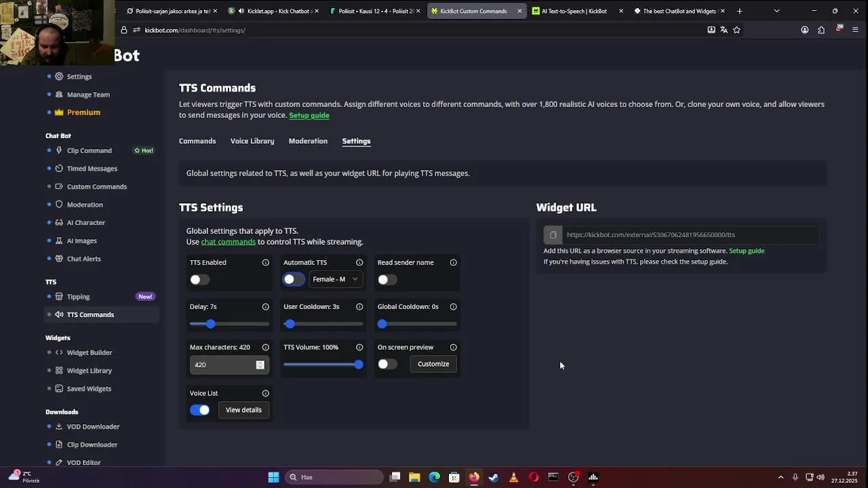Open the Female - M voice dropdown

click(x=335, y=279)
